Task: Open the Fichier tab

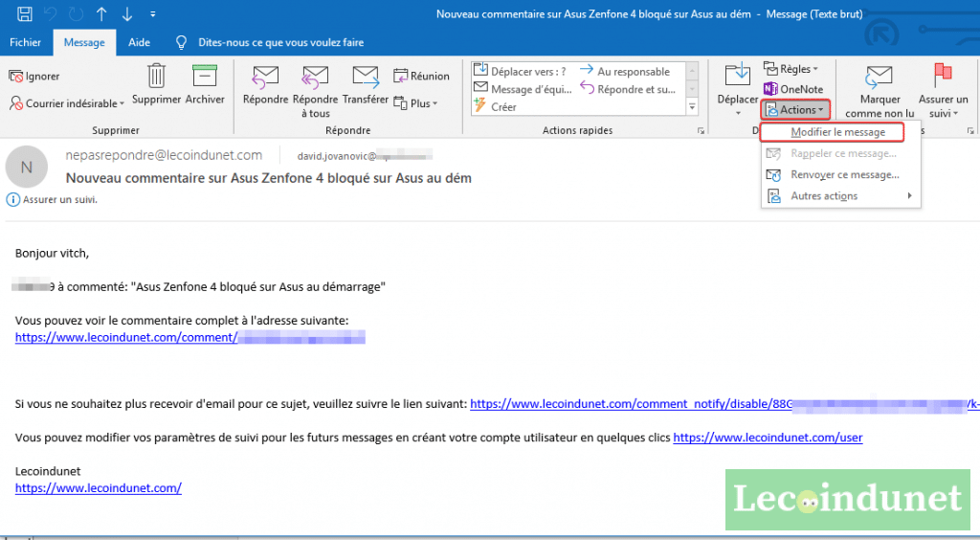Action: [25, 43]
